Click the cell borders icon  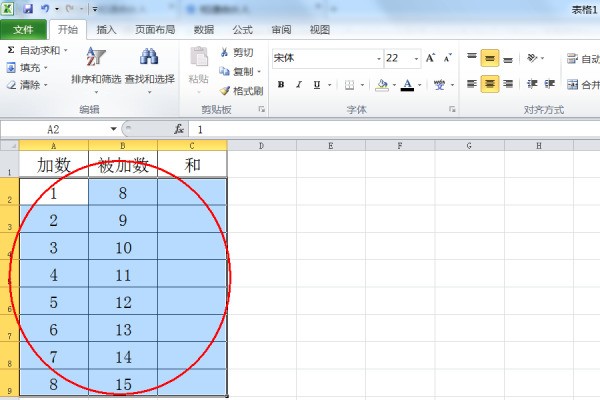click(x=349, y=85)
